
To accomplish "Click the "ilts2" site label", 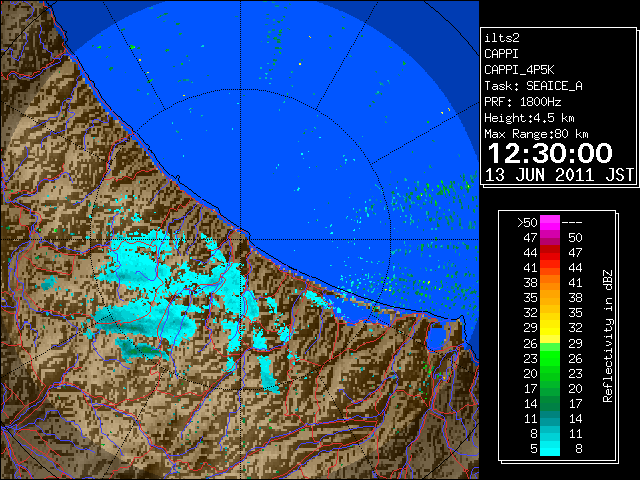I will [x=502, y=38].
